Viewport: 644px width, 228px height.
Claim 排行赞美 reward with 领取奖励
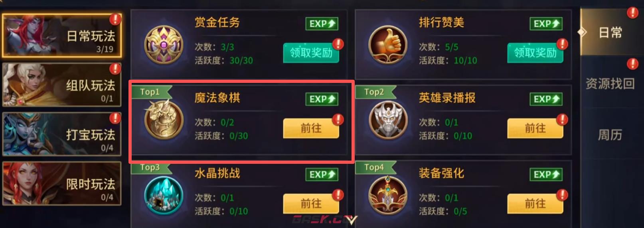[535, 53]
